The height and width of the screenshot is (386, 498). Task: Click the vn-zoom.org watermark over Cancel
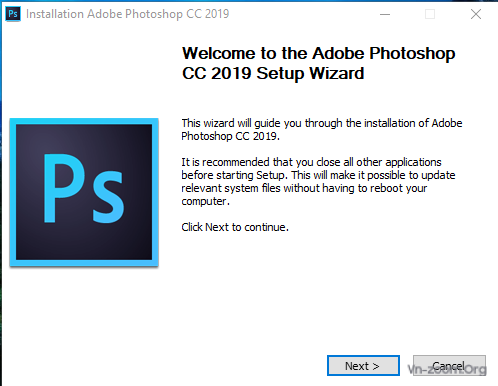pyautogui.click(x=447, y=369)
